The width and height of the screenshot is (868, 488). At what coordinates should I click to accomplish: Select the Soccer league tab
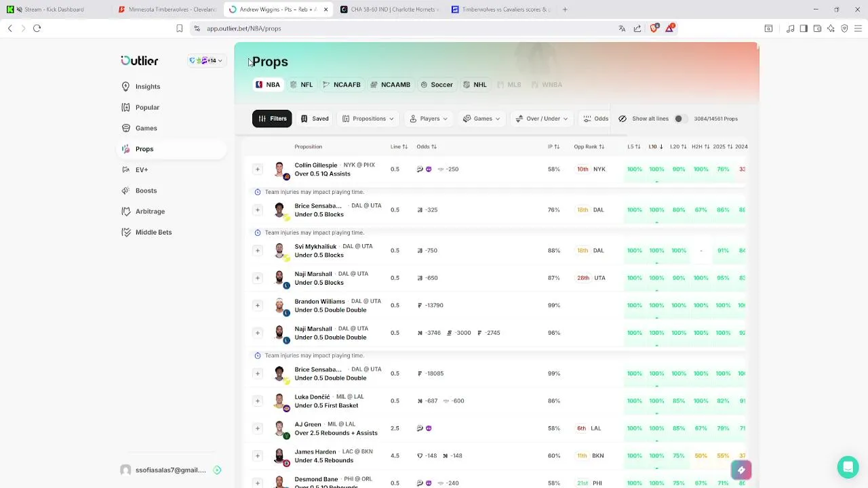click(x=436, y=85)
